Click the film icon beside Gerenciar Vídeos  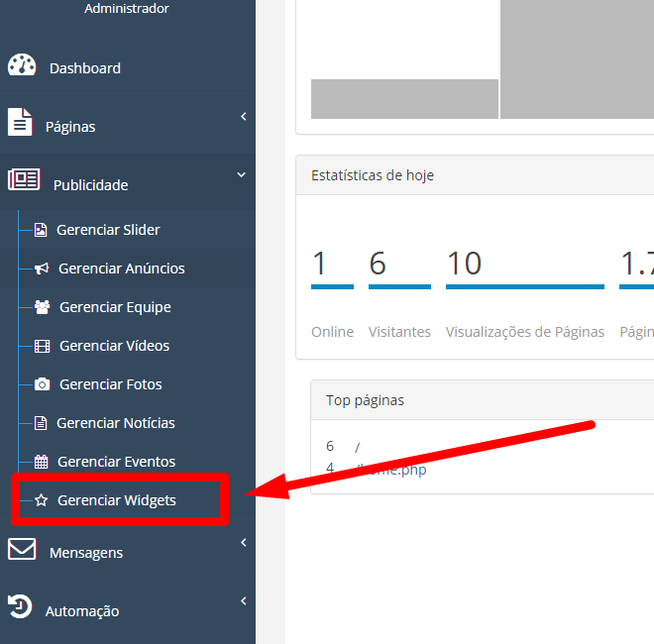(42, 346)
